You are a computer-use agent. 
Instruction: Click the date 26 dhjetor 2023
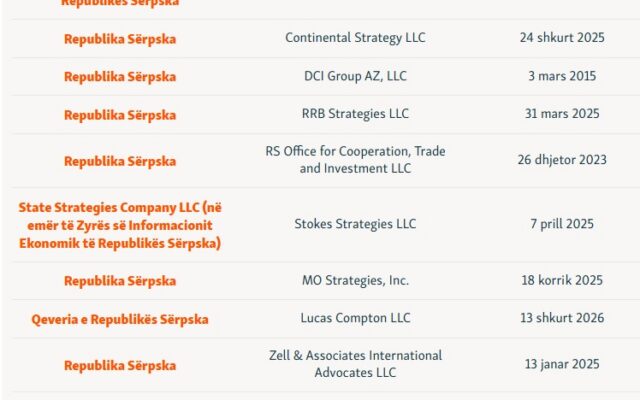pyautogui.click(x=562, y=160)
